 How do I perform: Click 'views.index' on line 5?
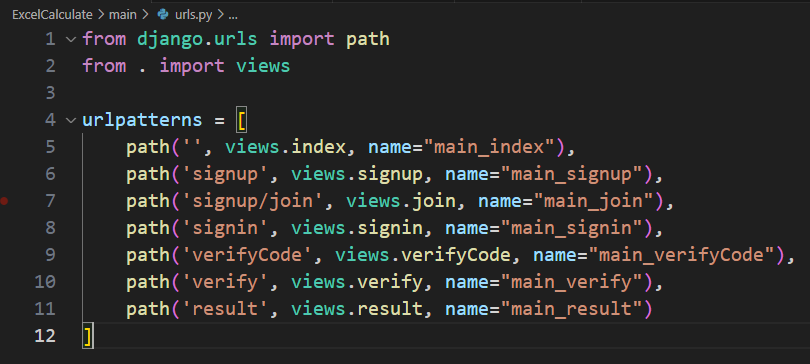coord(285,147)
